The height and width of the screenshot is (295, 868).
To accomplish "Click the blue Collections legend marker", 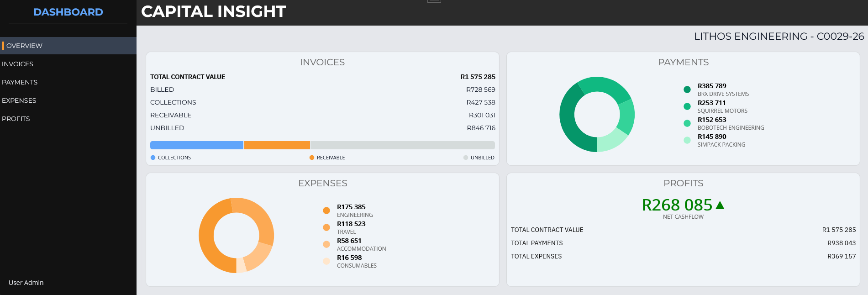I will coord(153,158).
